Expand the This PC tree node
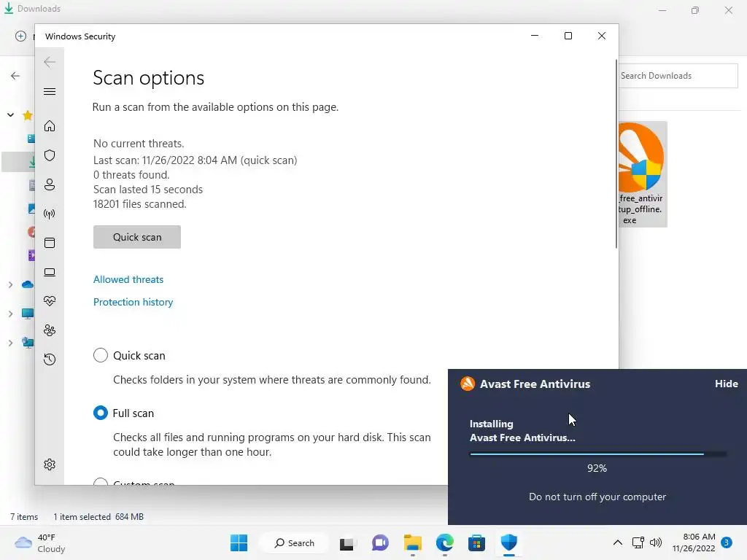This screenshot has width=747, height=560. pyautogui.click(x=10, y=314)
